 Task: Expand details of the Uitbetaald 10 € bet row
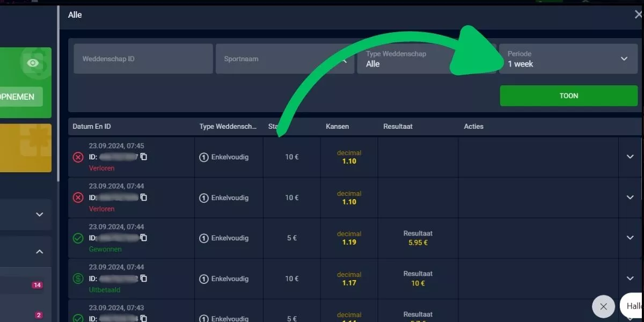pyautogui.click(x=630, y=278)
